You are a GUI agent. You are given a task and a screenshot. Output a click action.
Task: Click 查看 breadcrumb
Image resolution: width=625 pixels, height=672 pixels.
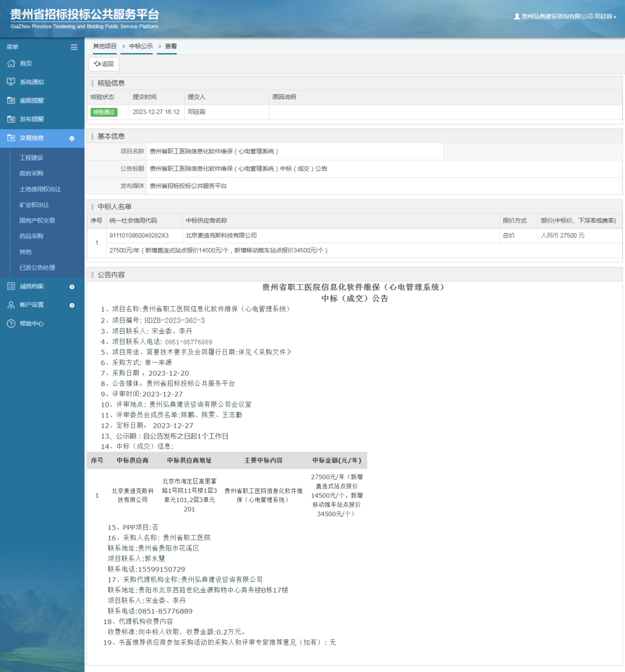[171, 46]
